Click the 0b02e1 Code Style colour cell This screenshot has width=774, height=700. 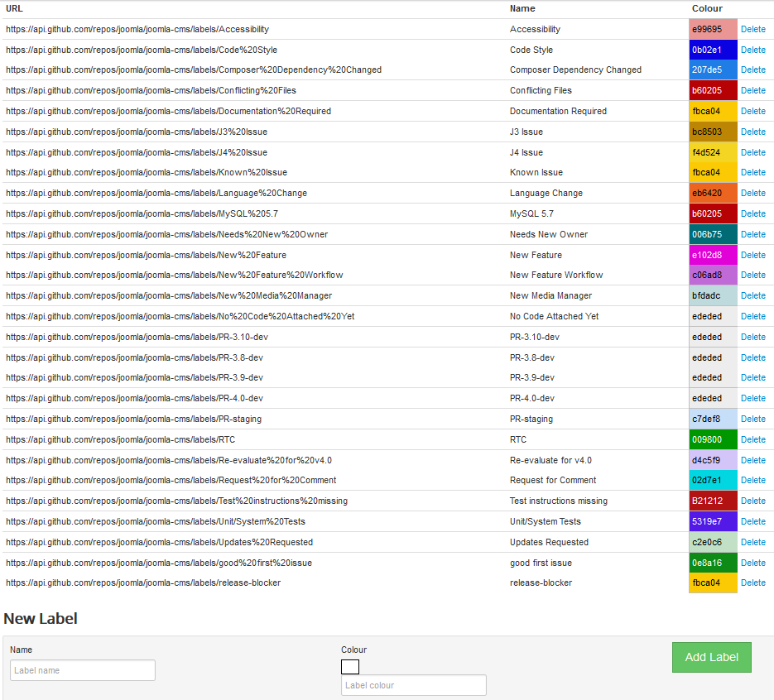[713, 50]
